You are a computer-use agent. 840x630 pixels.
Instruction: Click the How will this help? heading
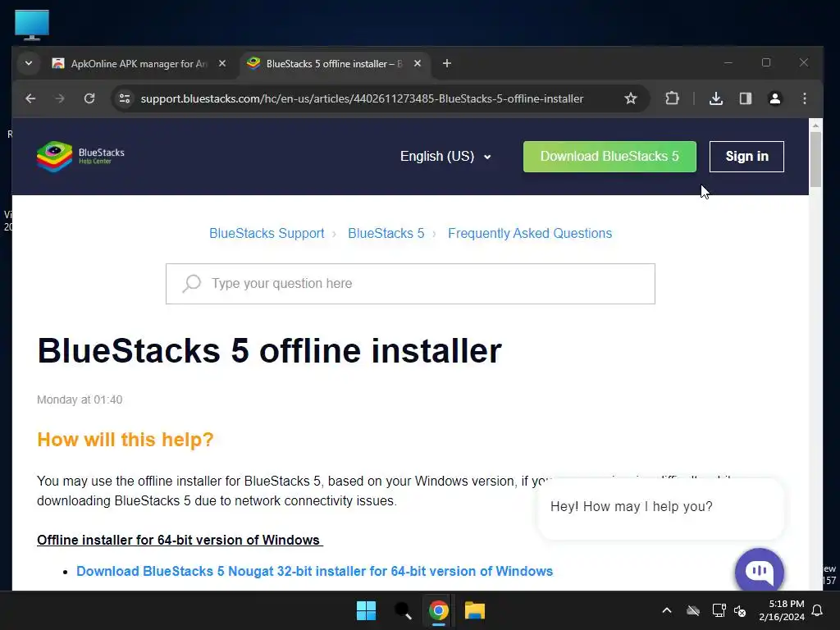pyautogui.click(x=126, y=440)
